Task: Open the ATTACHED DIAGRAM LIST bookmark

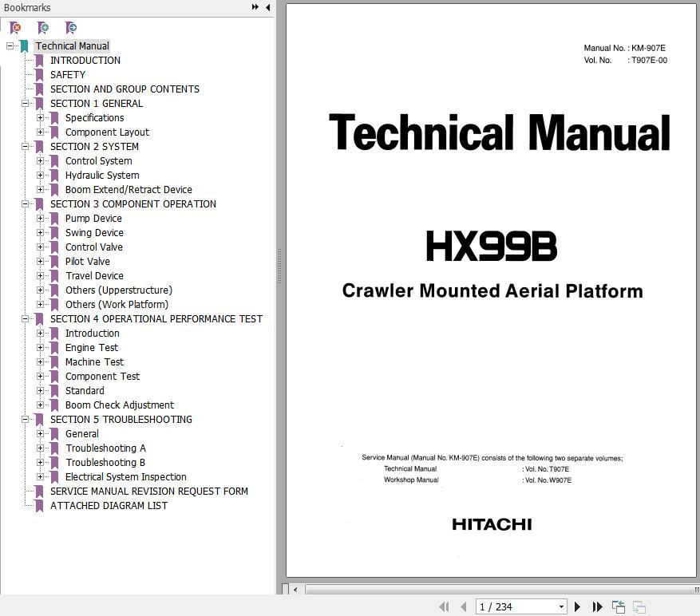Action: click(109, 506)
